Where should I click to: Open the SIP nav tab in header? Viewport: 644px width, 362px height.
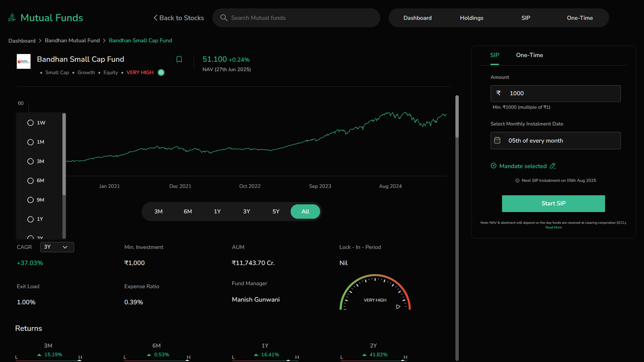[x=526, y=18]
